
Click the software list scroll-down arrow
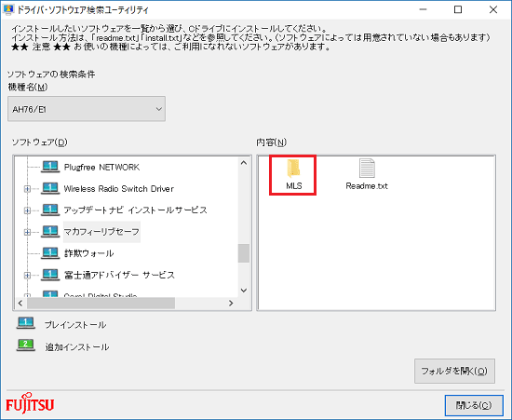click(244, 291)
